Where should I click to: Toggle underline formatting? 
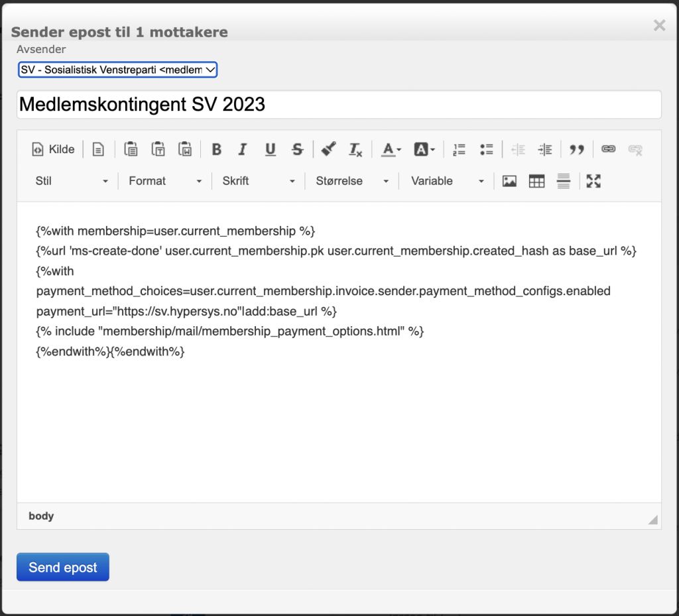tap(271, 149)
